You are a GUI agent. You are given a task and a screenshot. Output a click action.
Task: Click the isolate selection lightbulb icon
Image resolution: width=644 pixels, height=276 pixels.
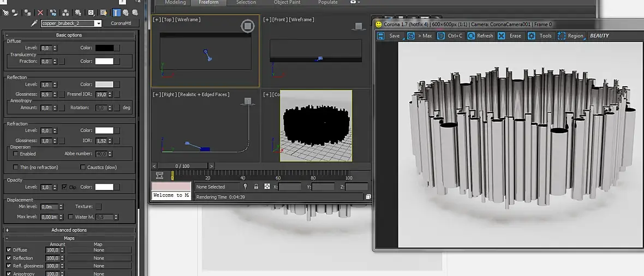[245, 187]
